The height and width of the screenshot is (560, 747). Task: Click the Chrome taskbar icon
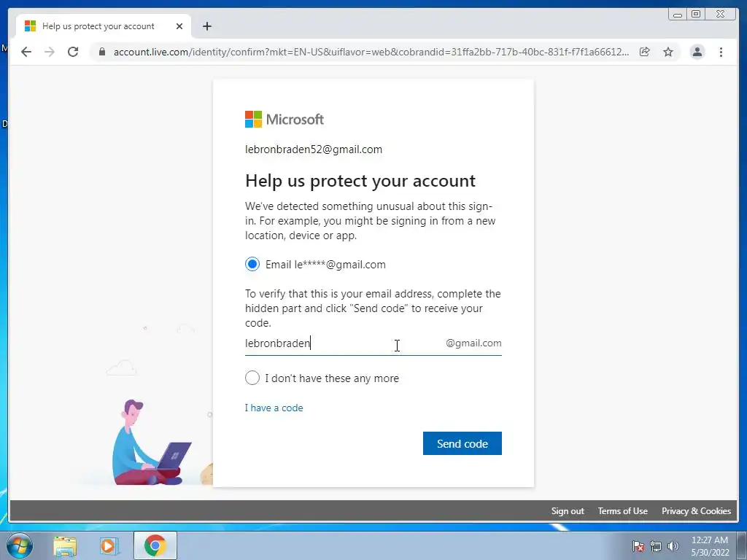click(155, 545)
